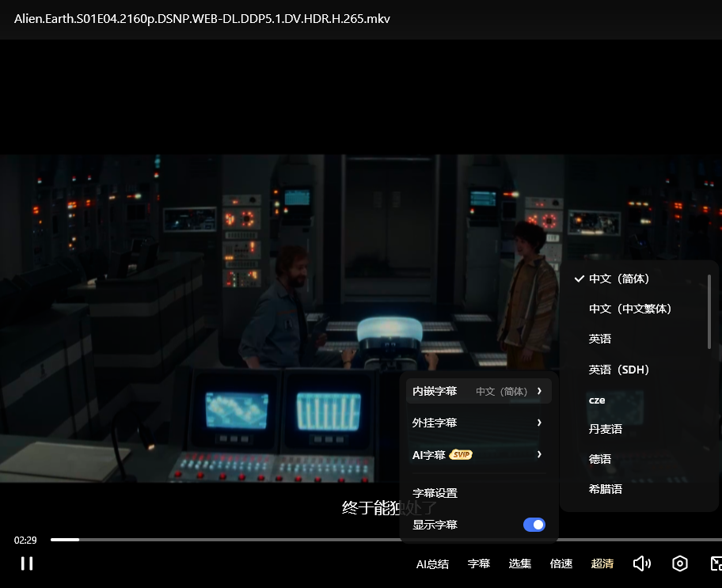Open the 内嵌字幕 embedded subtitles entry
This screenshot has height=588, width=722.
click(478, 392)
